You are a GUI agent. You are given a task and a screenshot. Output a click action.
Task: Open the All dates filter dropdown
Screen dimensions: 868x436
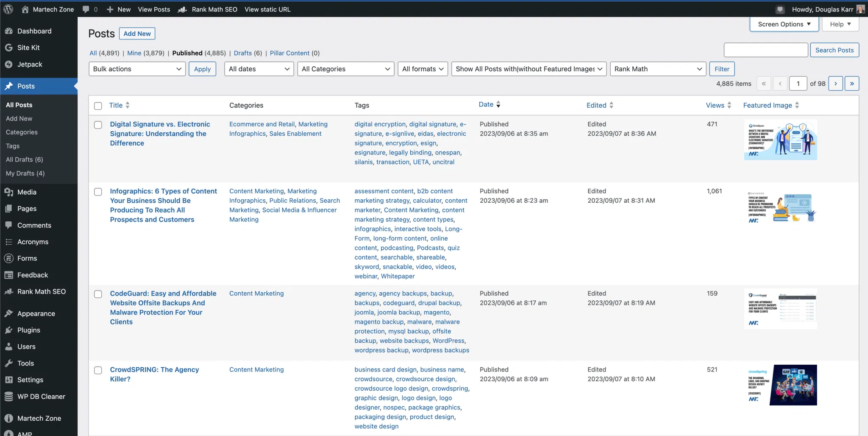tap(259, 69)
